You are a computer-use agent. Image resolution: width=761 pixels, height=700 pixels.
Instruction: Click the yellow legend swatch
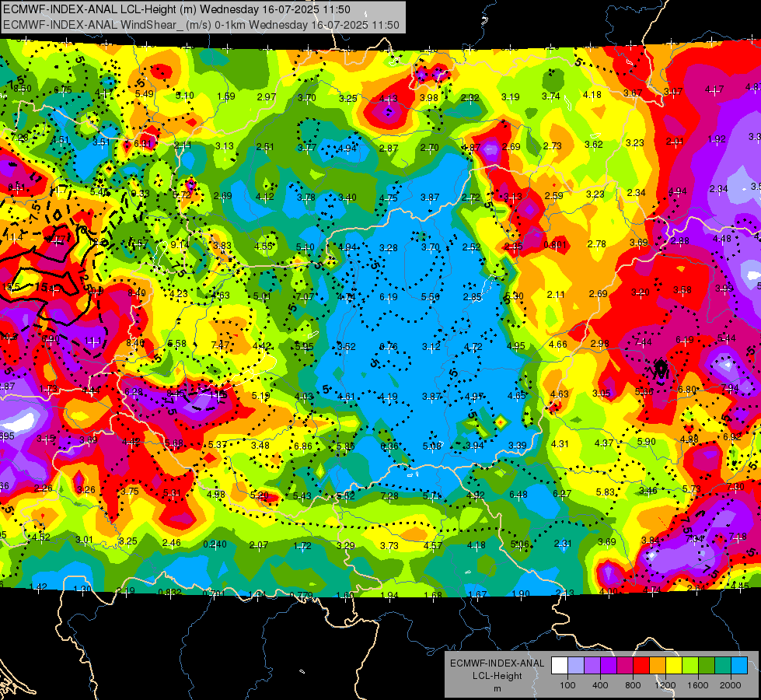(674, 666)
